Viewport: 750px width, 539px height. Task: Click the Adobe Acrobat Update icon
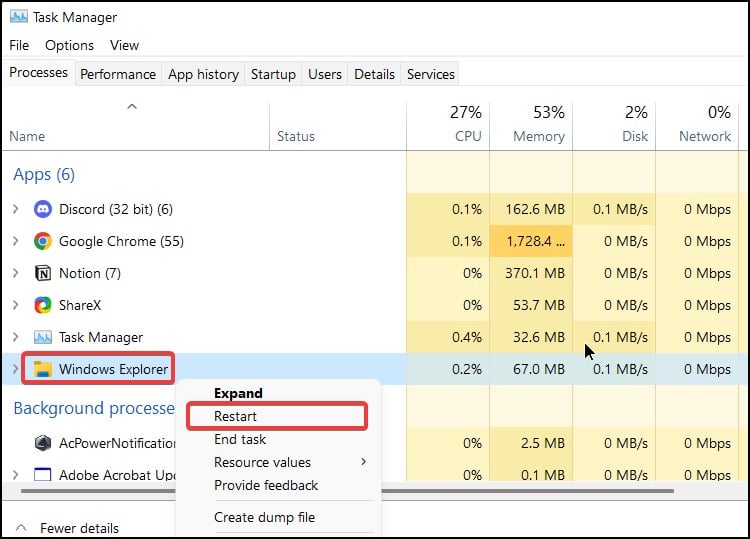tap(43, 475)
